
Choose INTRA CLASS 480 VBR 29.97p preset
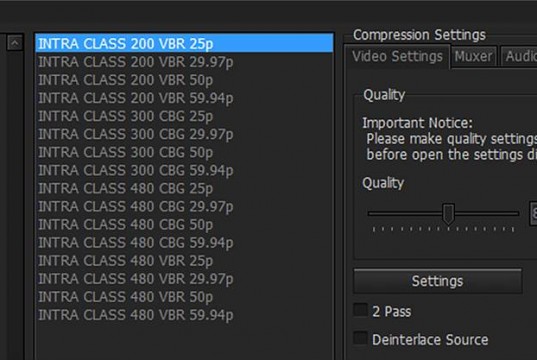point(184,279)
